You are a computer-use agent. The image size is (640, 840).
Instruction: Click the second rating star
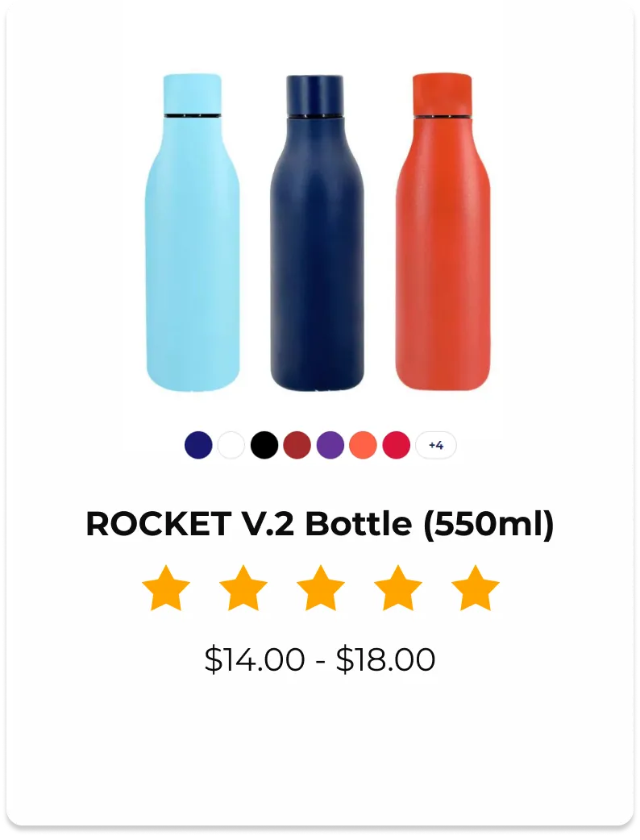243,588
